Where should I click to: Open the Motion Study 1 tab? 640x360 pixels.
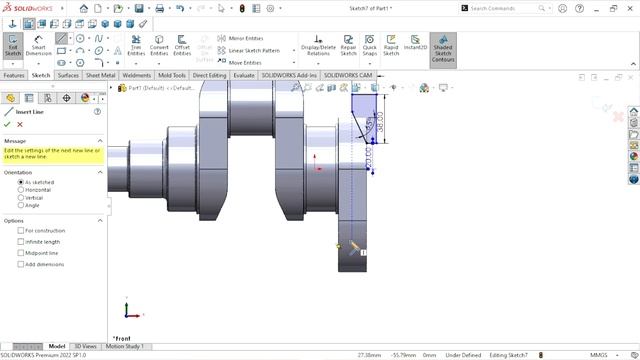click(x=125, y=346)
